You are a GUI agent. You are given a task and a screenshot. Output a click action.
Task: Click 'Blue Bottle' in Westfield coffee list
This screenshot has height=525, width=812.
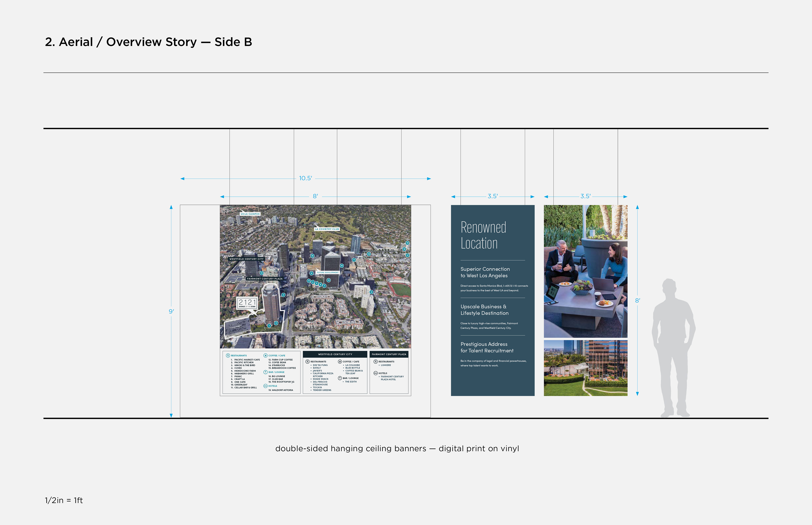point(353,368)
